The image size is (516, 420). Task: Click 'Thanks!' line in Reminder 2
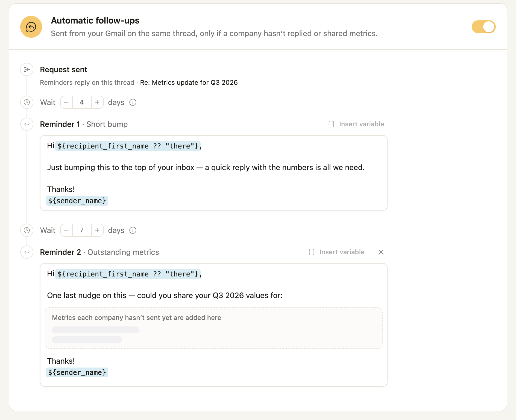tap(61, 361)
